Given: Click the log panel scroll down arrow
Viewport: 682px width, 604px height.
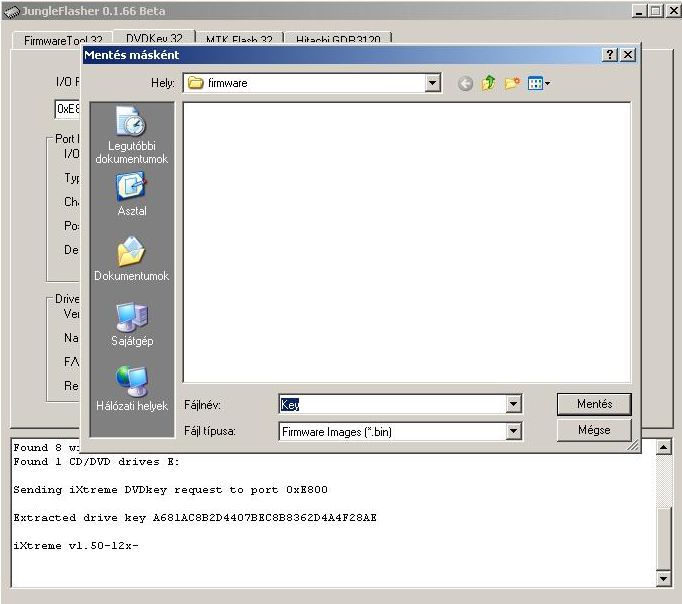Looking at the screenshot, I should coord(663,579).
